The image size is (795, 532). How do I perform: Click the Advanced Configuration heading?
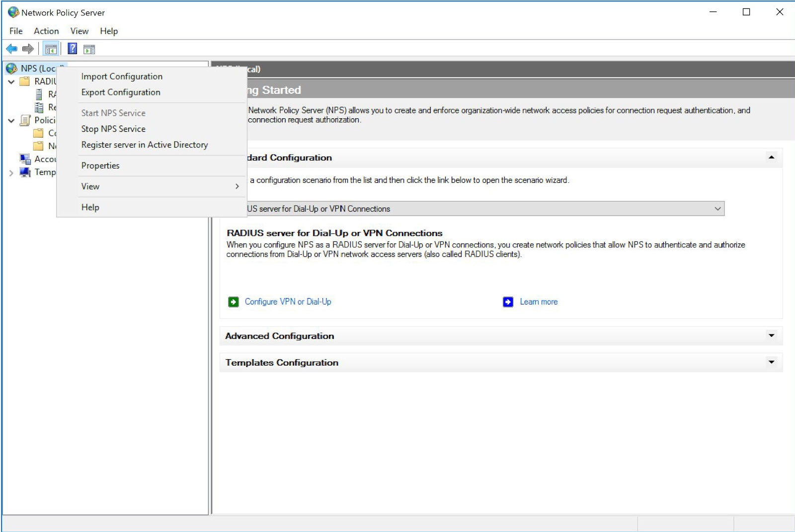point(280,336)
